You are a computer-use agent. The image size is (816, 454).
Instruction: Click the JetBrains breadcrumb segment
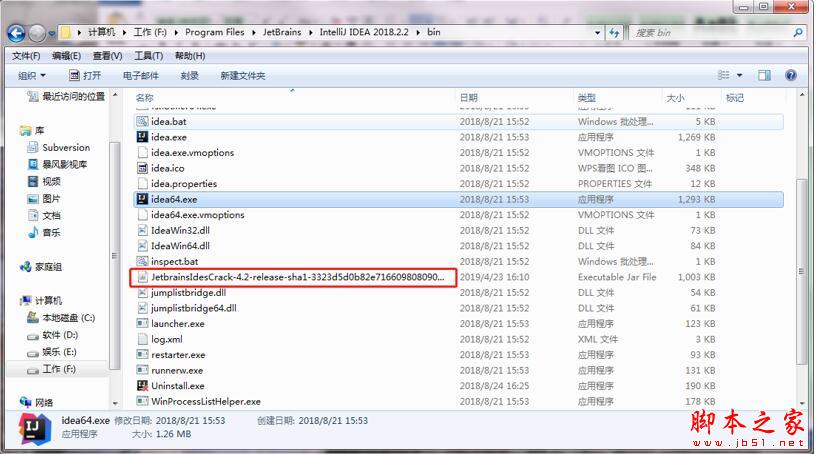282,32
